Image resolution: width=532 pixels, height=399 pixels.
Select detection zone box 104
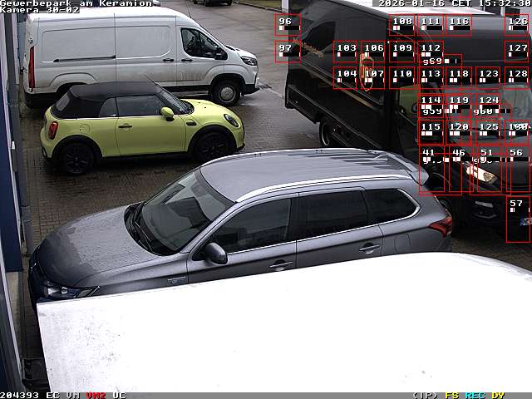(x=346, y=77)
